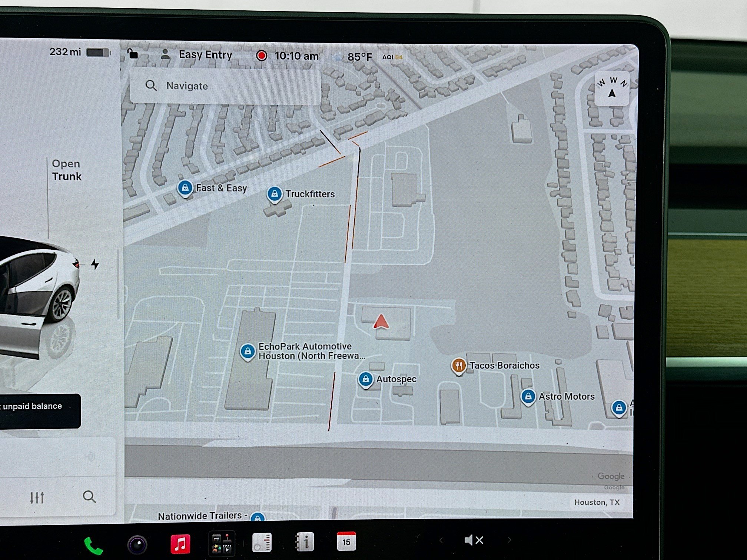Open the Easy Entry driver profile
The width and height of the screenshot is (747, 560).
tap(197, 55)
